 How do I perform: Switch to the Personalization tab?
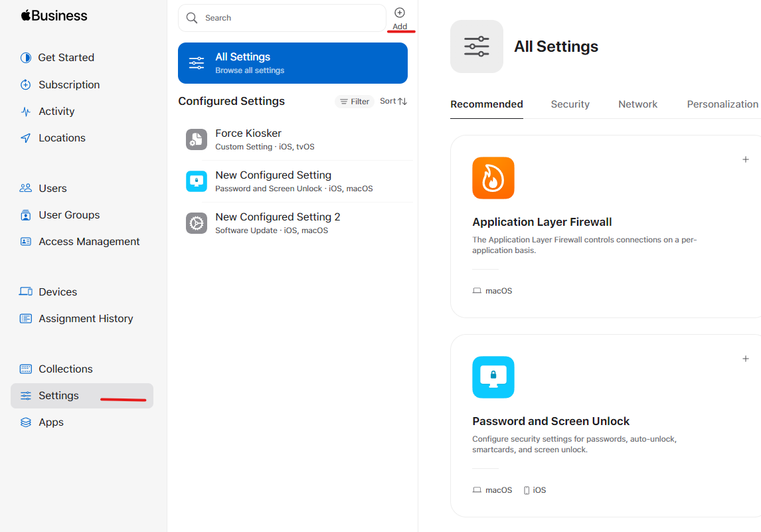pos(722,104)
